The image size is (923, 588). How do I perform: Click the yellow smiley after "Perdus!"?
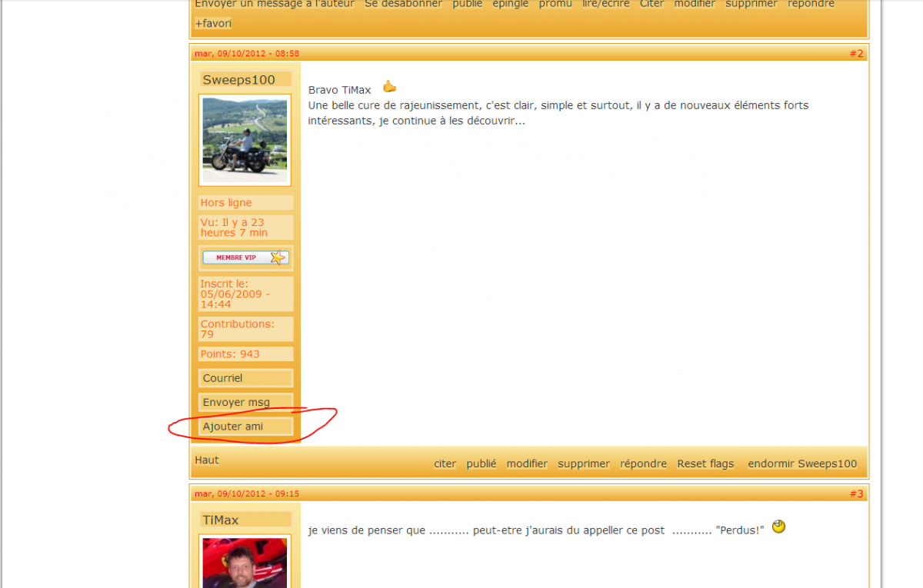[778, 527]
